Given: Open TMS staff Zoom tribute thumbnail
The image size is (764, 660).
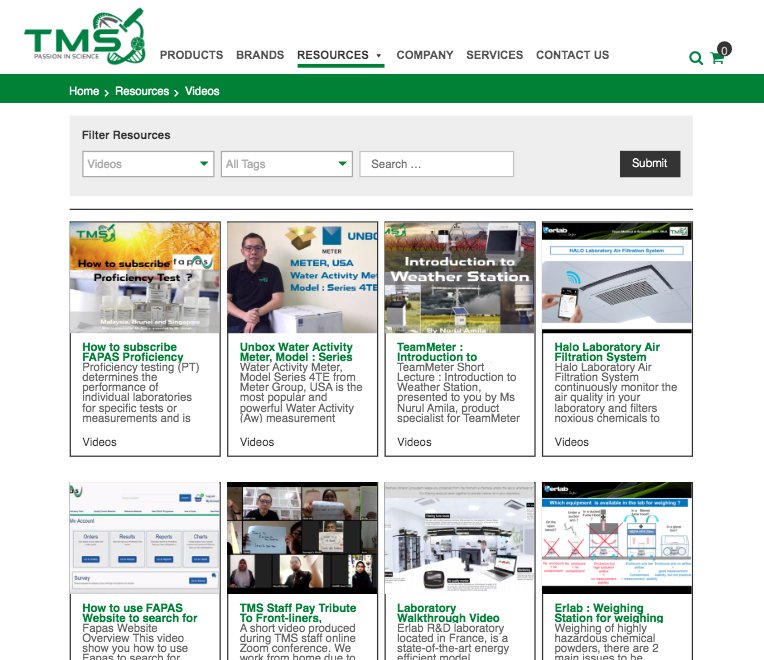Looking at the screenshot, I should (x=303, y=538).
